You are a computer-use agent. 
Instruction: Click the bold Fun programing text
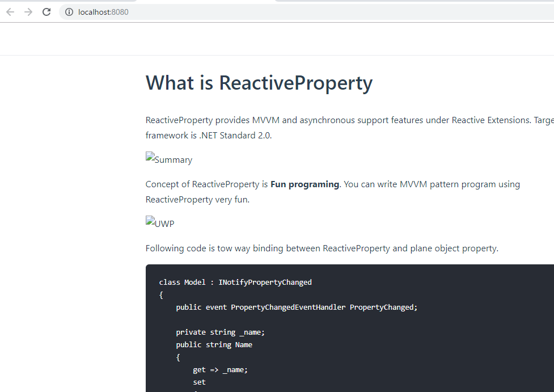305,184
